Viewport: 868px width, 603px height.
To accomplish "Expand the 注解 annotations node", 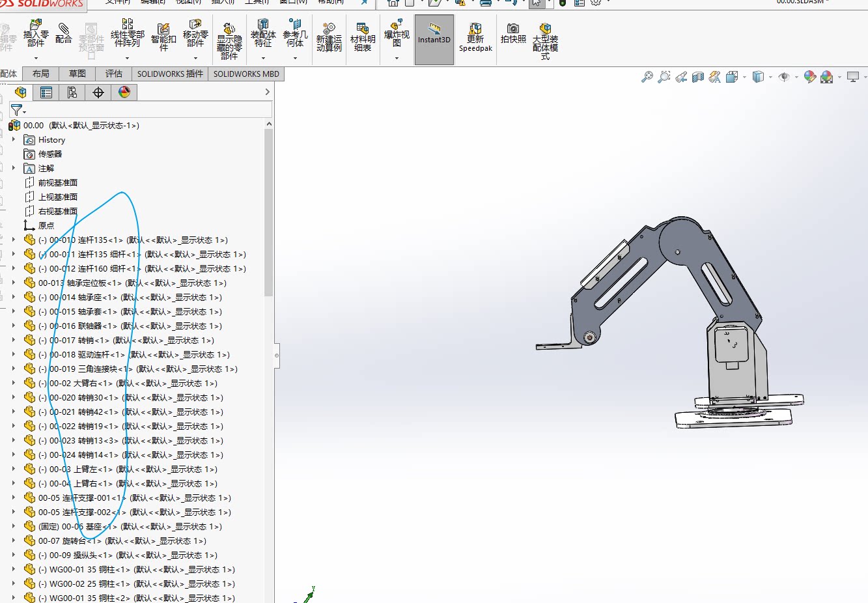I will 14,168.
